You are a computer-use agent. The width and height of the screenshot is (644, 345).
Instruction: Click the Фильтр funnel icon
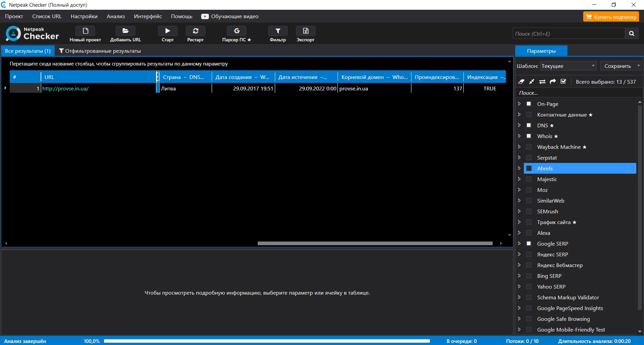tap(278, 31)
